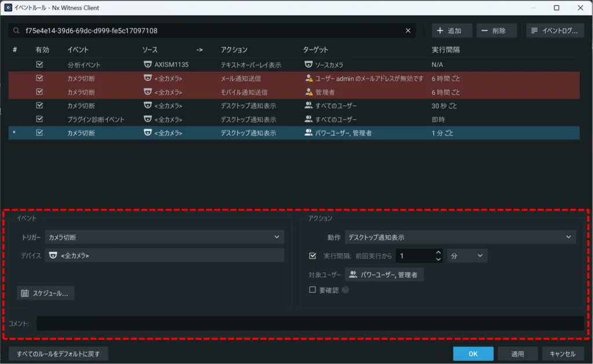This screenshot has width=593, height=364.
Task: Click the help icon beside 要確認
Action: pos(345,290)
